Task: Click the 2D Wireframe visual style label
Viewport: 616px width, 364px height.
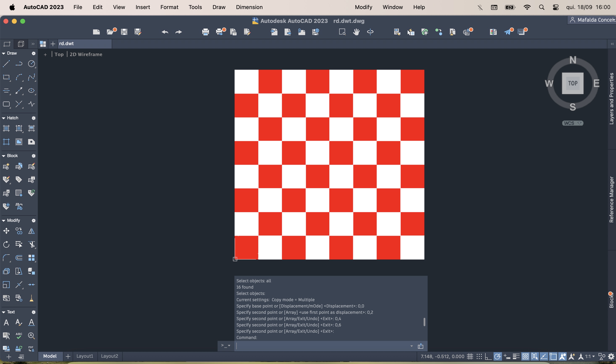Action: pyautogui.click(x=86, y=54)
